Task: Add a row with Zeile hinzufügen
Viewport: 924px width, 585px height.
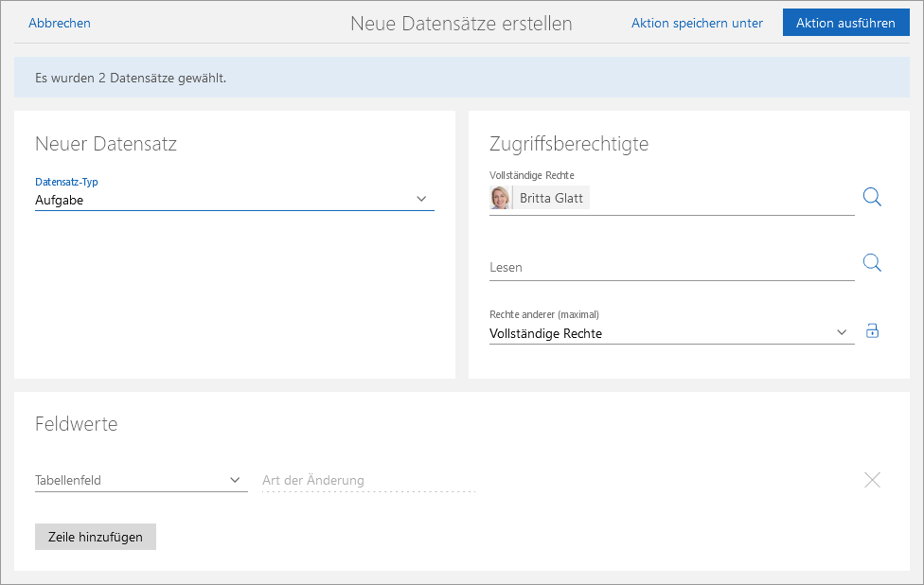Action: click(x=96, y=537)
